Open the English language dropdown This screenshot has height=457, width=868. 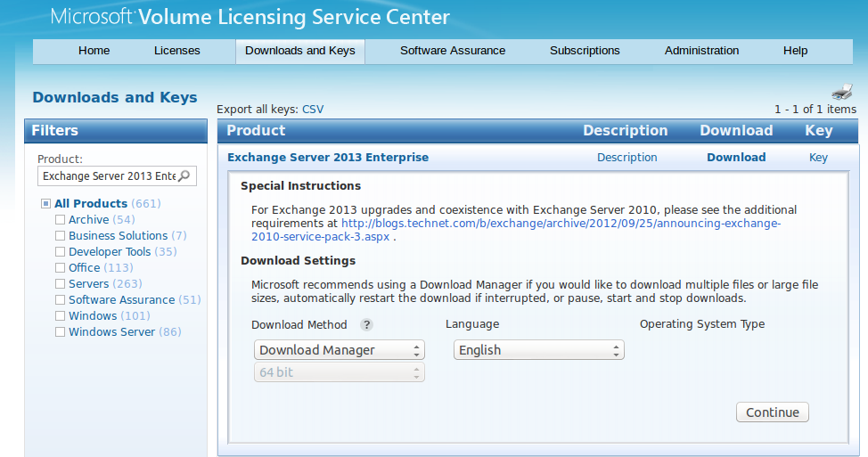538,350
